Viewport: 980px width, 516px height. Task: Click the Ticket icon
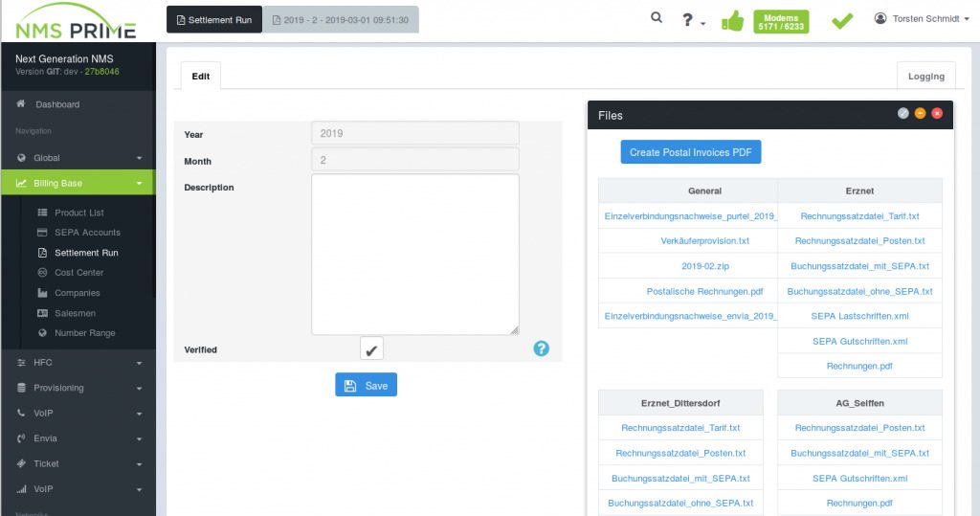pyautogui.click(x=21, y=463)
